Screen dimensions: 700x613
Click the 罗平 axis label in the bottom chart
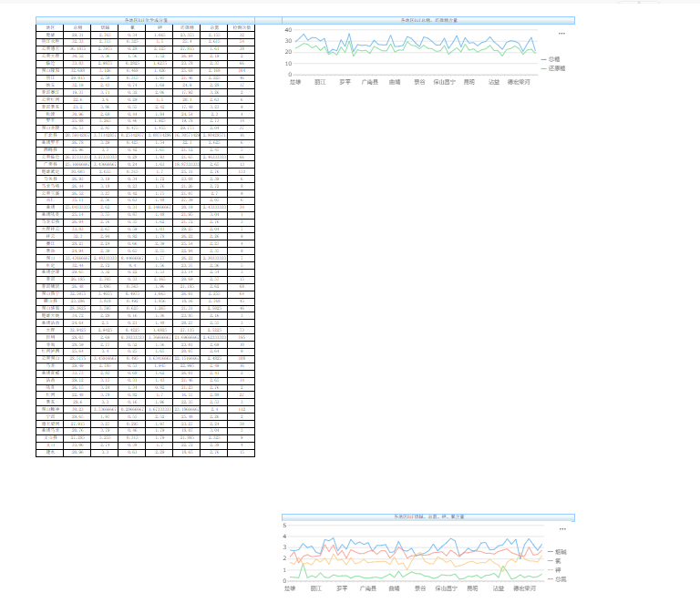point(342,588)
